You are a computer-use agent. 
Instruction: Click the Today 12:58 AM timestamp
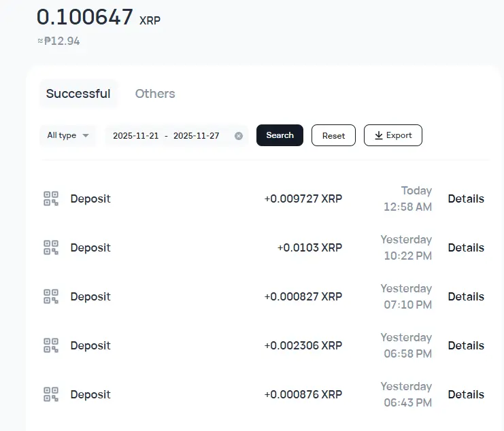click(x=407, y=199)
